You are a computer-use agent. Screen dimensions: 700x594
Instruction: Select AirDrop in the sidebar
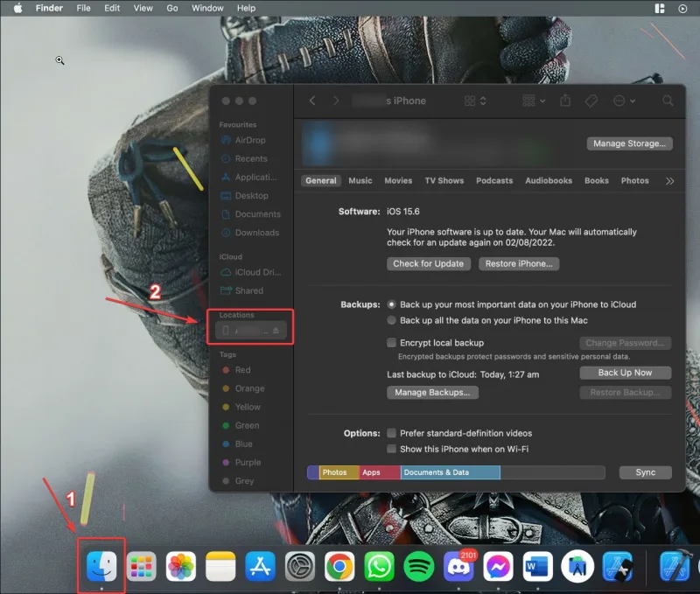(x=250, y=140)
